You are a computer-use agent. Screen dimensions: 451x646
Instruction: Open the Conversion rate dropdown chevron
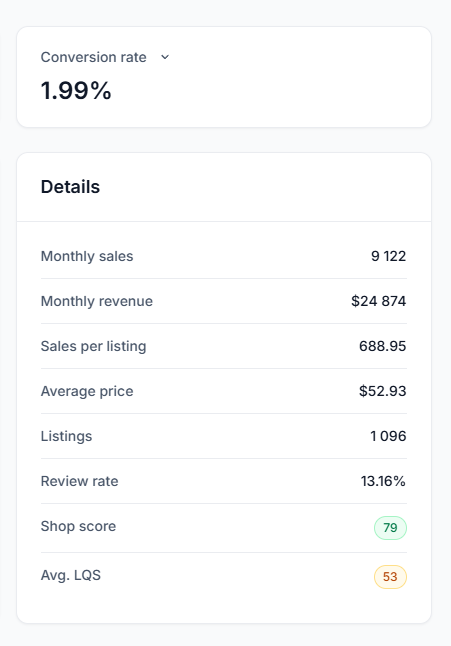click(x=165, y=57)
